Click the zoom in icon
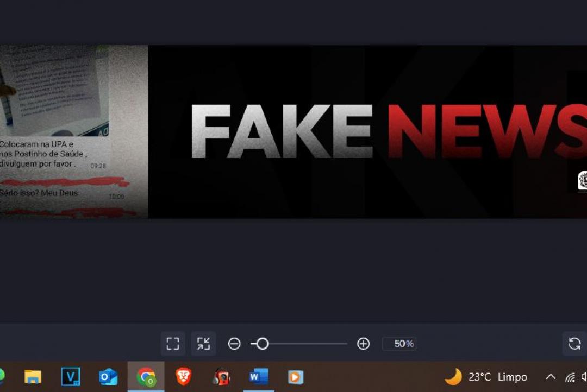 pos(363,343)
